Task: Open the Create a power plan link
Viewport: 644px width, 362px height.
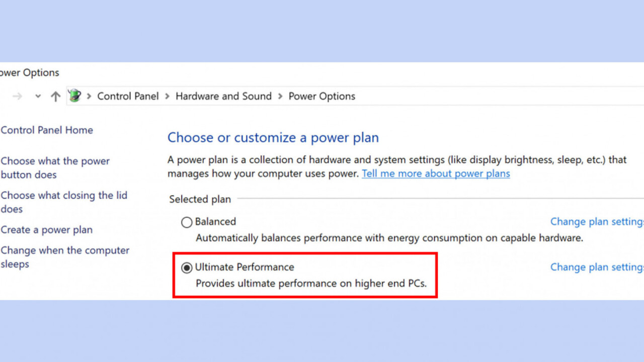Action: click(x=47, y=230)
